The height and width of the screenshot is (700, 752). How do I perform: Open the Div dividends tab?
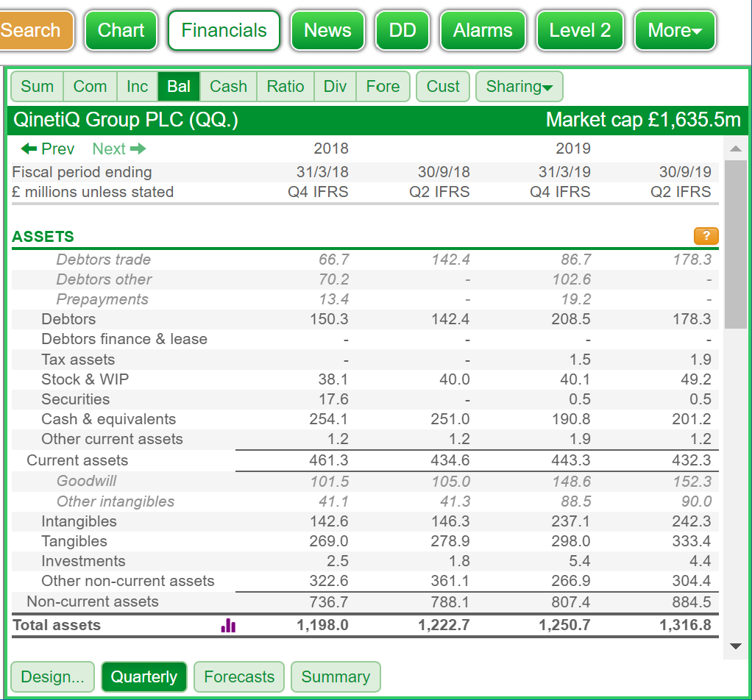(x=335, y=86)
